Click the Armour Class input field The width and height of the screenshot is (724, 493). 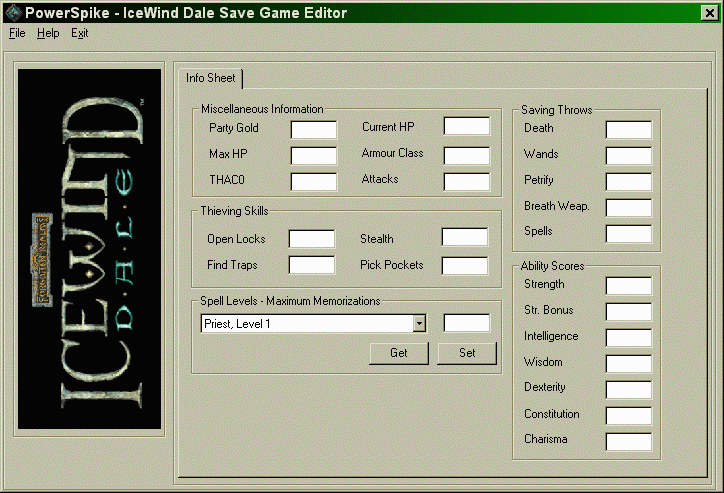pos(466,156)
